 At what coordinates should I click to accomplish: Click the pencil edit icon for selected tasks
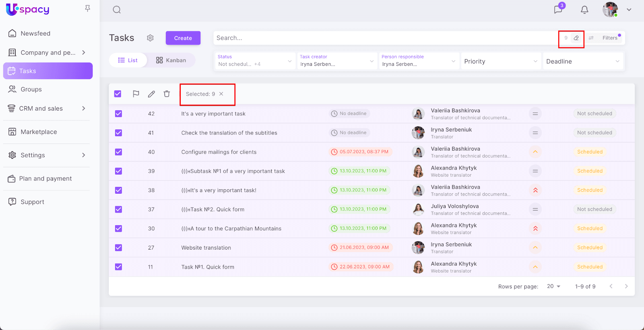[x=151, y=94]
